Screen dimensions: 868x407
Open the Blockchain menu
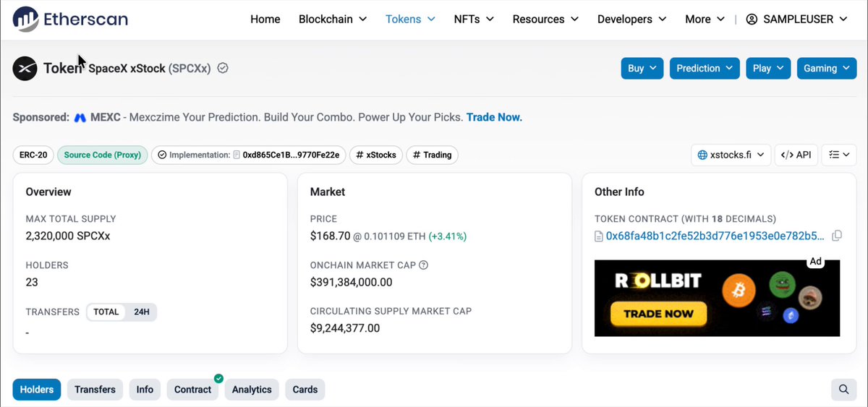point(333,20)
